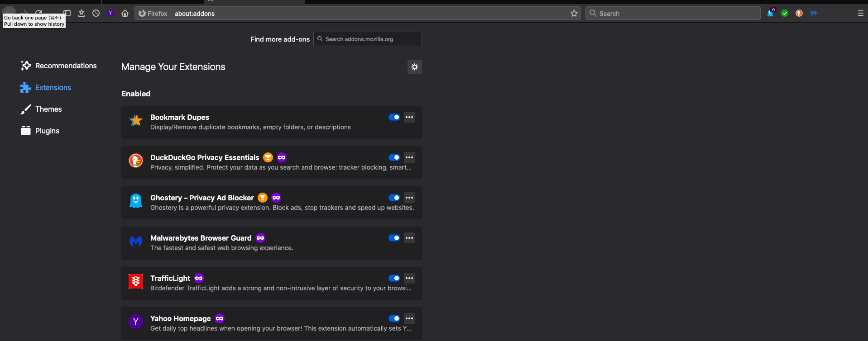Screen dimensions: 868x341
Task: Open more options for Yahoo Homepage
Action: coord(409,318)
